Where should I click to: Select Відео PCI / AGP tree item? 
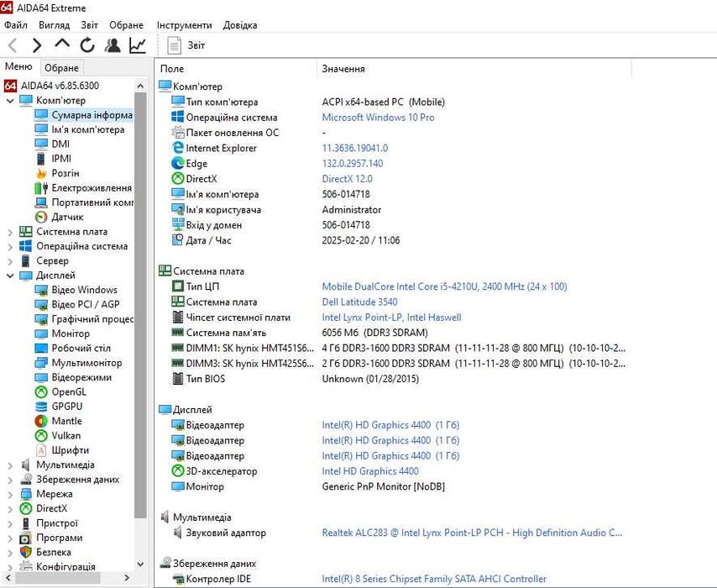[85, 304]
